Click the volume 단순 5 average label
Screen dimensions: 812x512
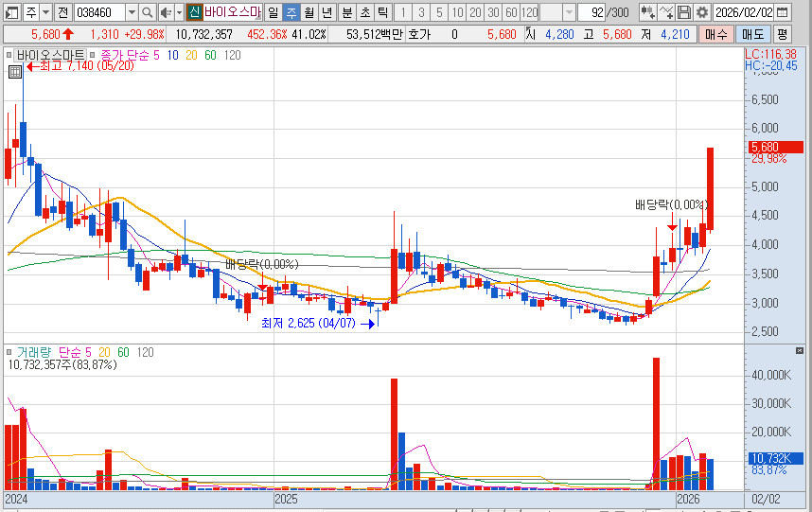[x=75, y=353]
